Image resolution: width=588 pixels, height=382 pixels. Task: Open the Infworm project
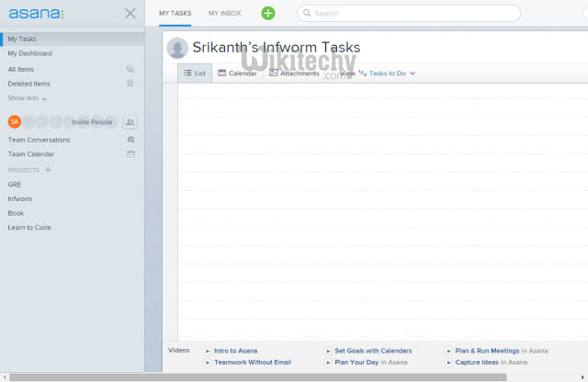click(20, 198)
